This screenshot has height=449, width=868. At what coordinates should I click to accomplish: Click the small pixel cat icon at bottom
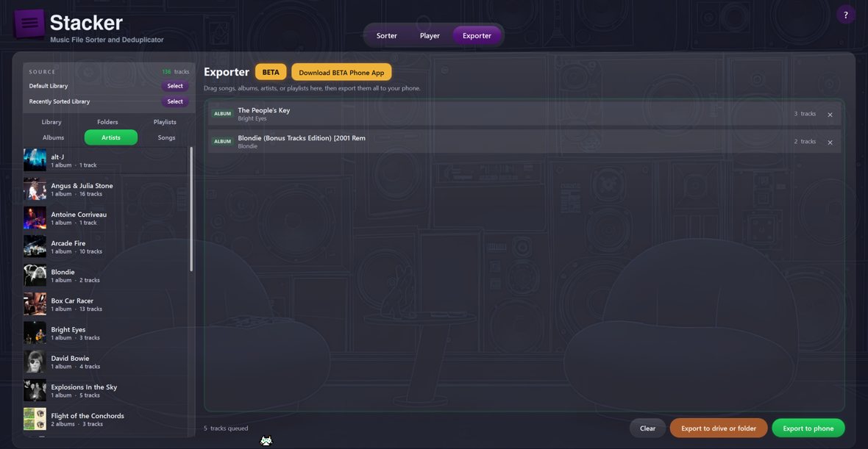coord(266,441)
